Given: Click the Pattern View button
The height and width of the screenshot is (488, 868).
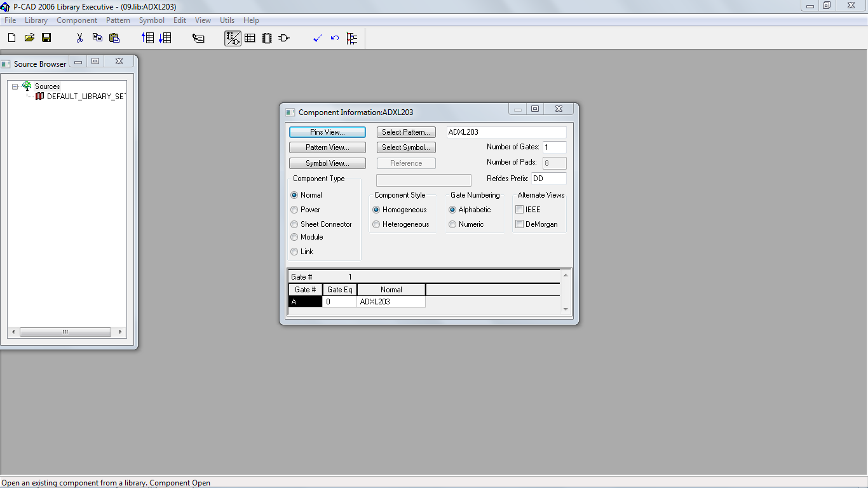Looking at the screenshot, I should [327, 147].
